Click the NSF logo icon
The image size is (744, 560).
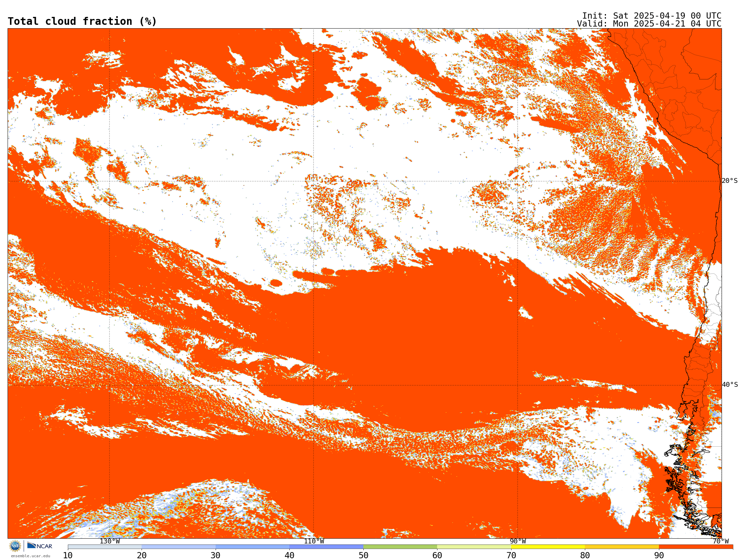pyautogui.click(x=15, y=546)
